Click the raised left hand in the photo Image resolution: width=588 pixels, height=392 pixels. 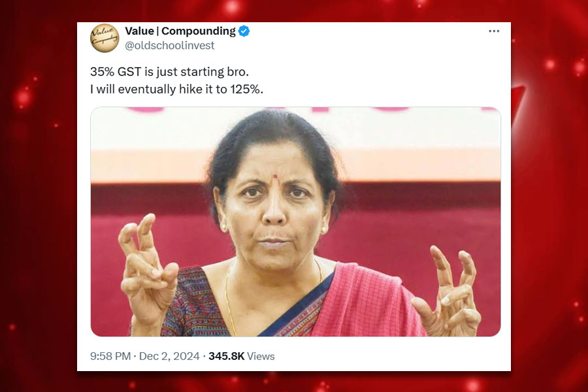[148, 270]
